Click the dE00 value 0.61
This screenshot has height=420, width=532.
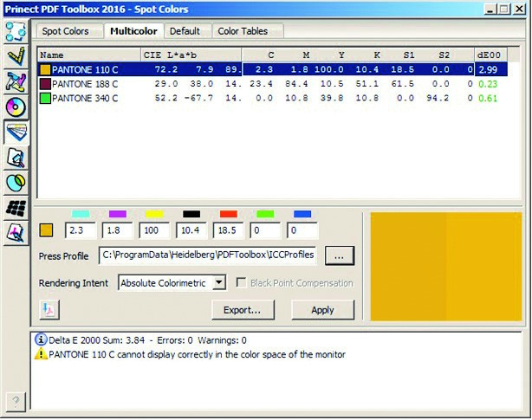tap(488, 99)
